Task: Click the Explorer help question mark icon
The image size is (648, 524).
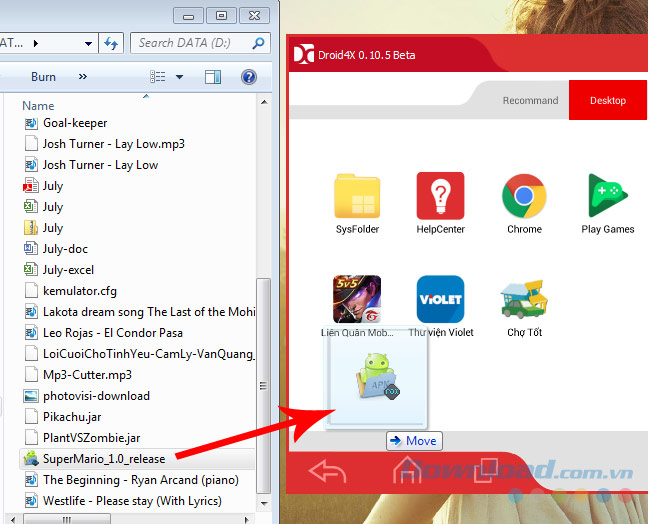Action: tap(248, 77)
